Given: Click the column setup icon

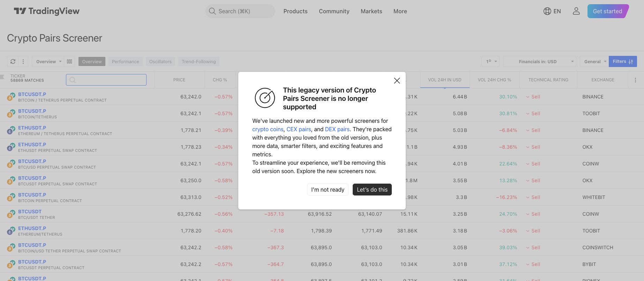Looking at the screenshot, I should coord(69,61).
